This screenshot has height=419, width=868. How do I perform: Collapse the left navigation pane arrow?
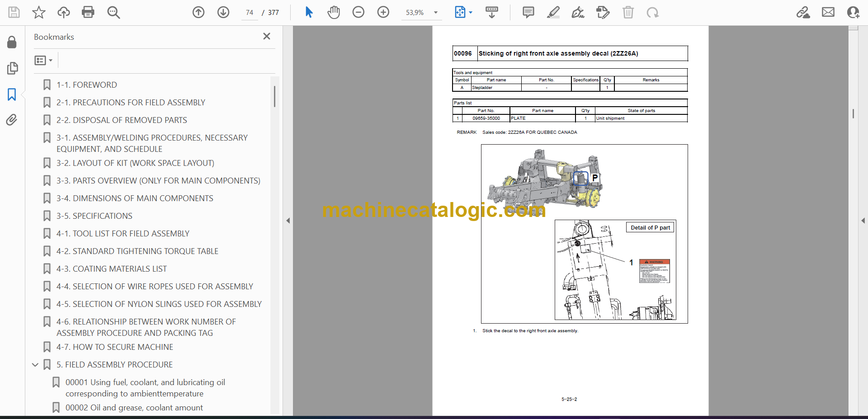[x=288, y=221]
